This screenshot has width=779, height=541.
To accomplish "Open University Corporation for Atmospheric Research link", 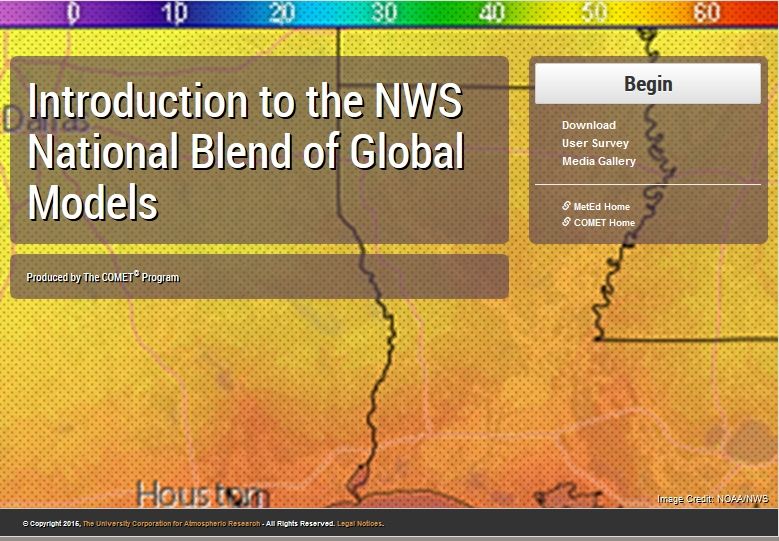I will (x=171, y=524).
